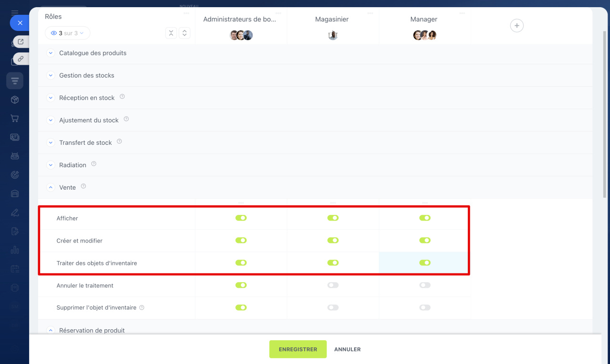Toggle Afficher for Magasinier
The width and height of the screenshot is (610, 364).
coord(333,218)
